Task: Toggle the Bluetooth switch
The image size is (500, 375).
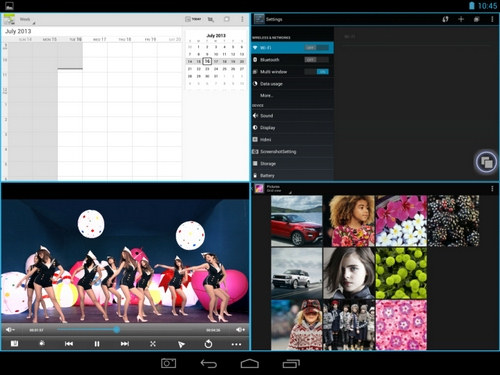Action: pyautogui.click(x=316, y=60)
